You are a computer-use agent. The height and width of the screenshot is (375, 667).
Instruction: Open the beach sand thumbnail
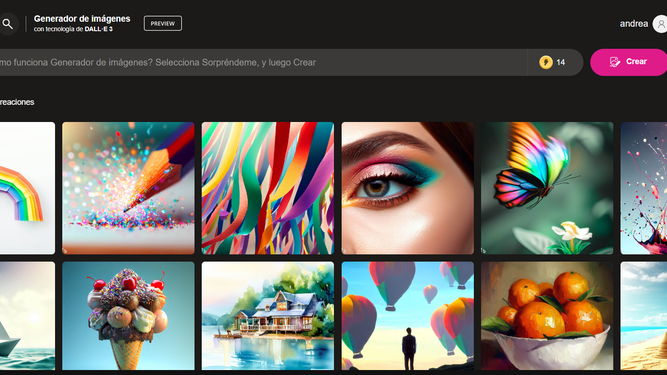[x=644, y=315]
